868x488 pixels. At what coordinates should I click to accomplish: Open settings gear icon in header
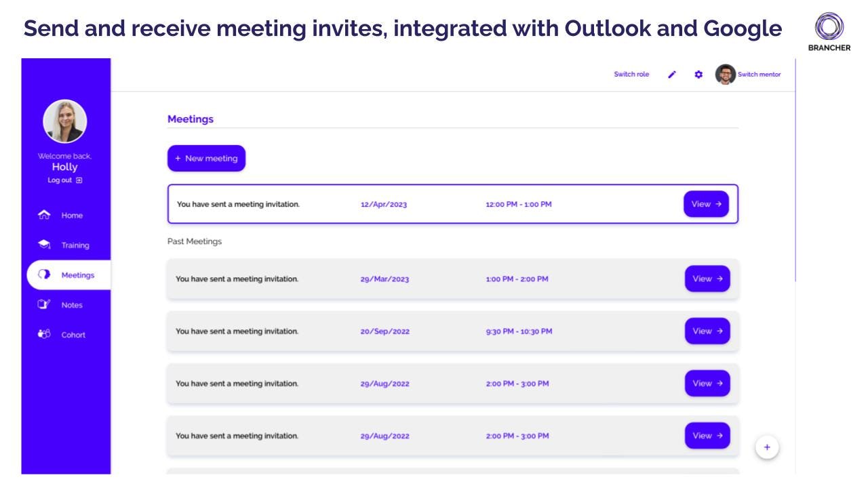coord(698,75)
